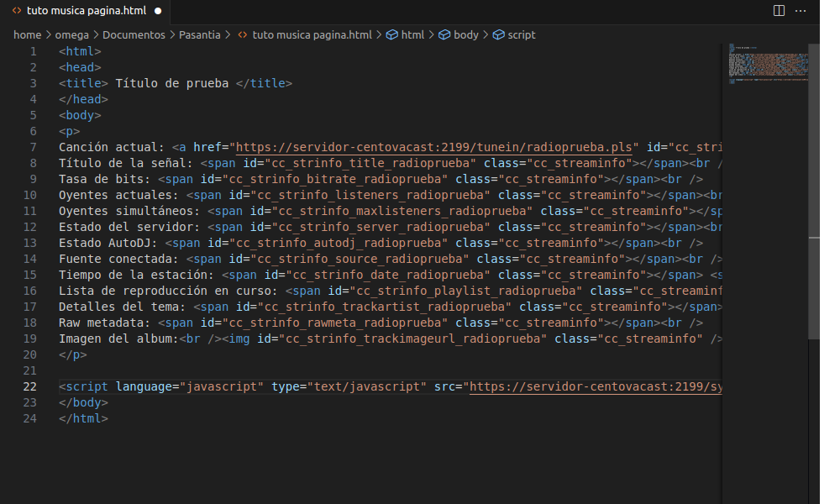Click the file icon in the breadcrumb bar
The width and height of the screenshot is (840, 504).
243,35
